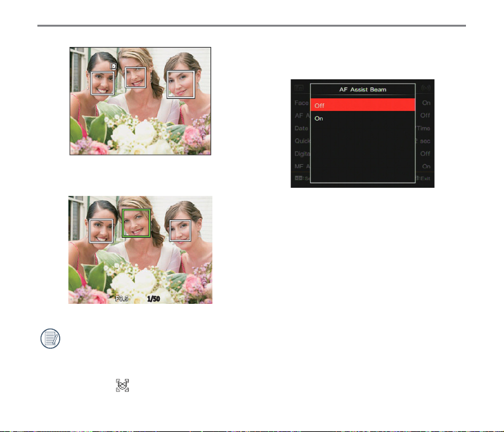
Task: Click the dimmed AF A menu row label
Action: [x=302, y=115]
